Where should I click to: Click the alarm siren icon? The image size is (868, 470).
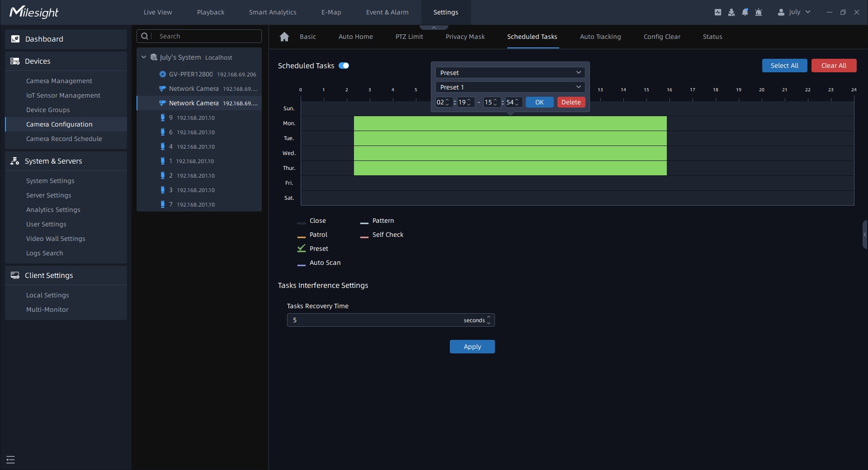[759, 12]
